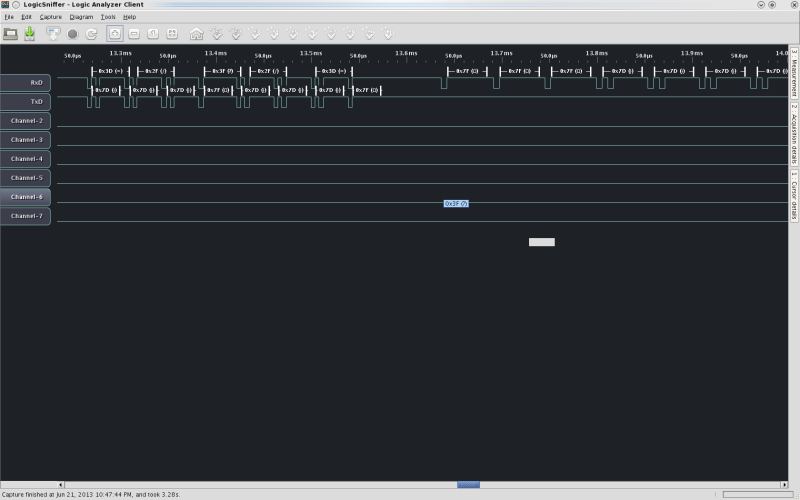Screen dimensions: 800x500
Task: Show the Measurement side tab
Action: 794,72
